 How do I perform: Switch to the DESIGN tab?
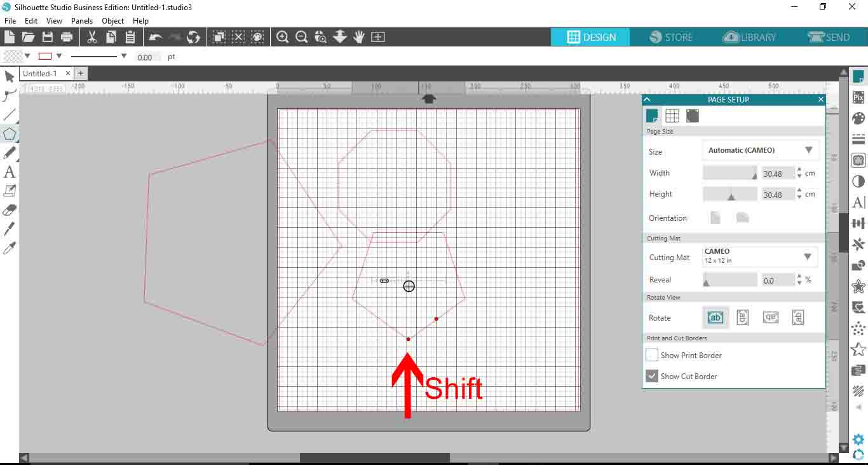pos(590,37)
